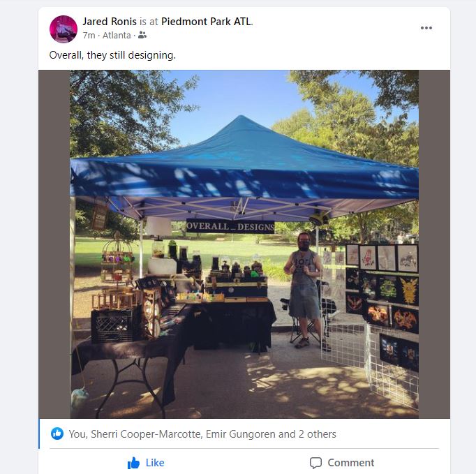Open Jared Ronis's profile picture
476x474 pixels.
tap(63, 29)
